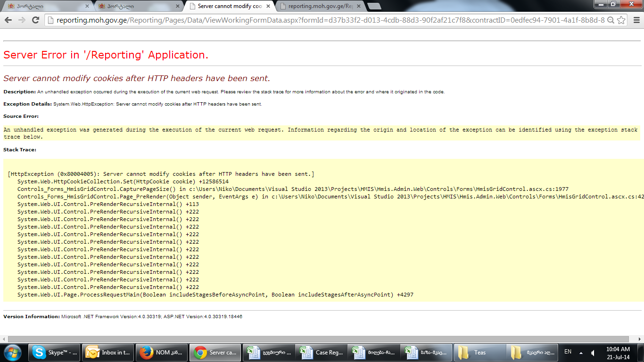644x362 pixels.
Task: Open the EN language selector in taskbar
Action: tap(568, 352)
